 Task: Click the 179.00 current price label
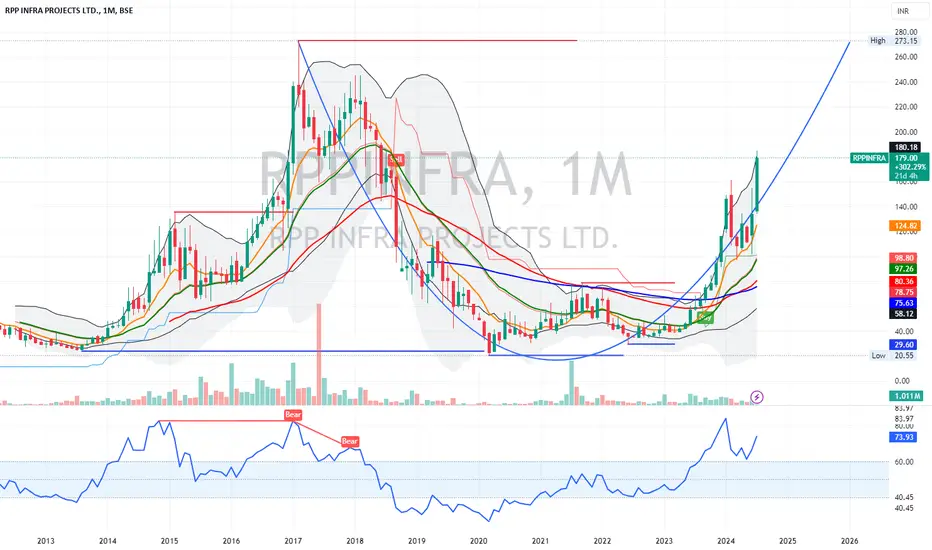pyautogui.click(x=906, y=158)
